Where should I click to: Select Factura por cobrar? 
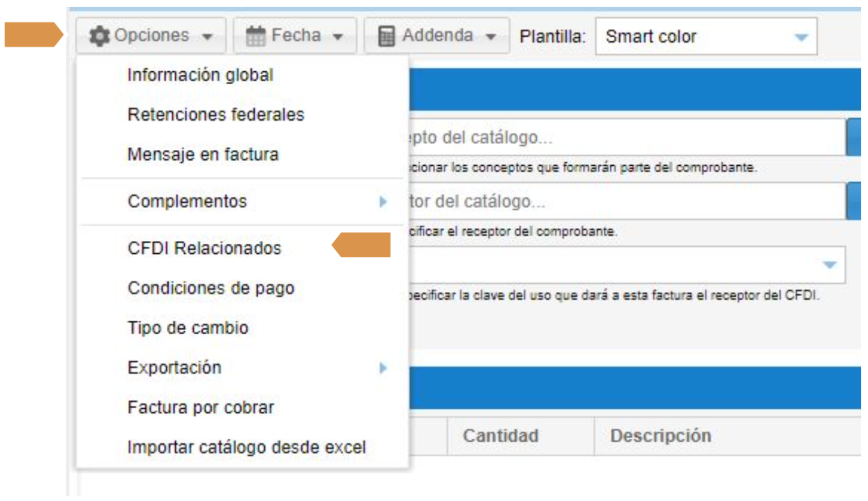pos(201,408)
